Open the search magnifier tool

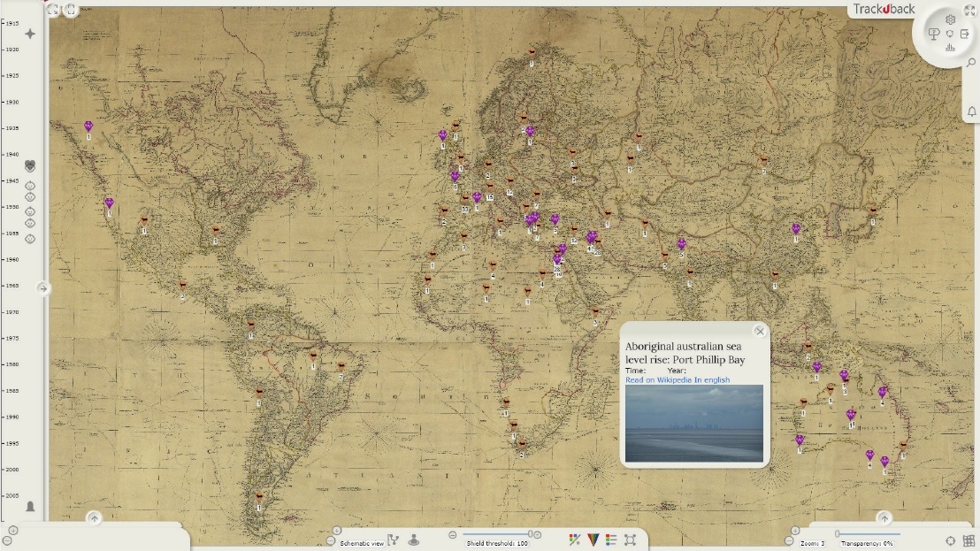971,63
